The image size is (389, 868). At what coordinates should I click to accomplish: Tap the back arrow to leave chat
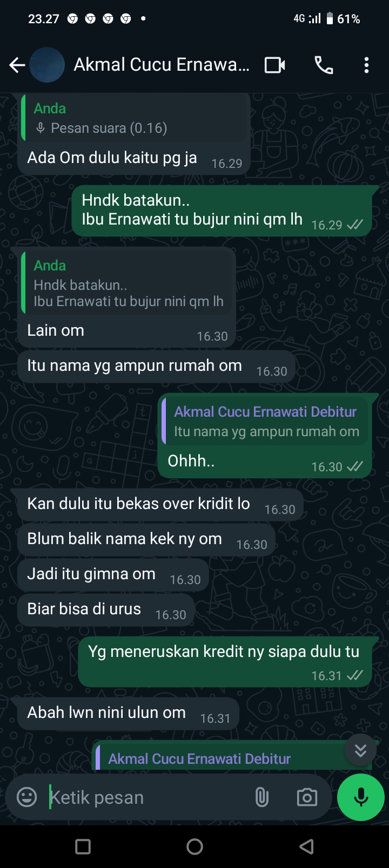(17, 65)
